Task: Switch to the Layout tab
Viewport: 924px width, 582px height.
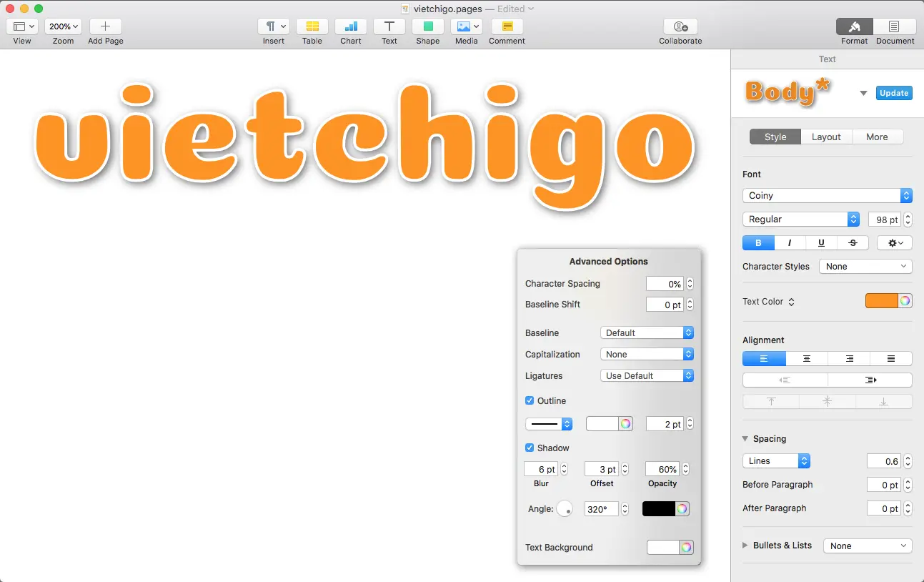Action: coord(826,137)
